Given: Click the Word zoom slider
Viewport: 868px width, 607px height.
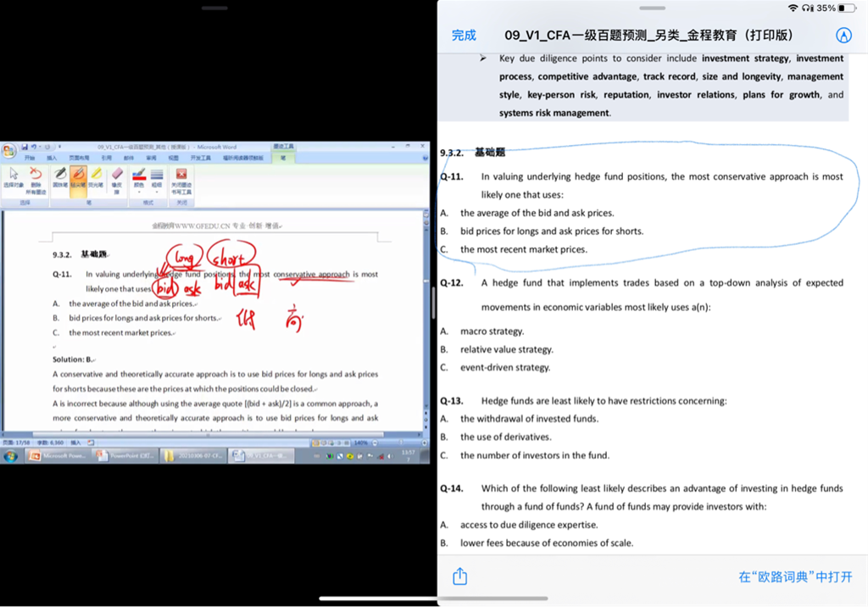Looking at the screenshot, I should tap(400, 443).
